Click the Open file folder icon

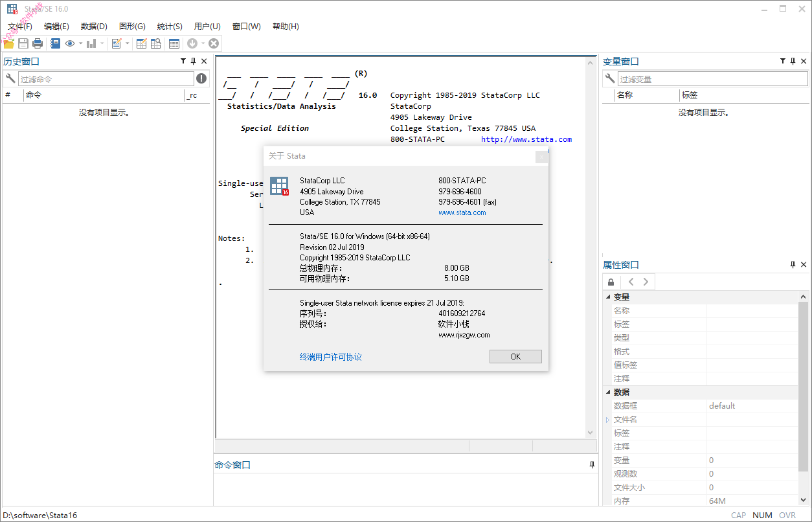coord(9,43)
